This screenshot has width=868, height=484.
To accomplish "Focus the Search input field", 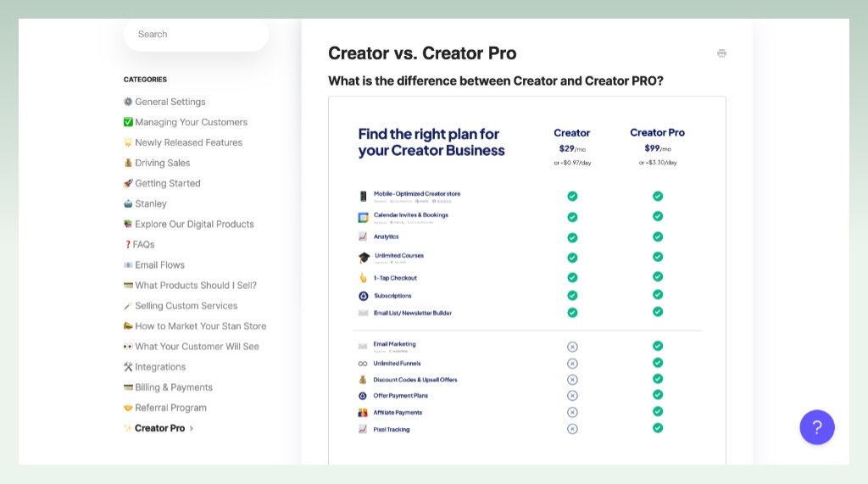I will (x=196, y=35).
